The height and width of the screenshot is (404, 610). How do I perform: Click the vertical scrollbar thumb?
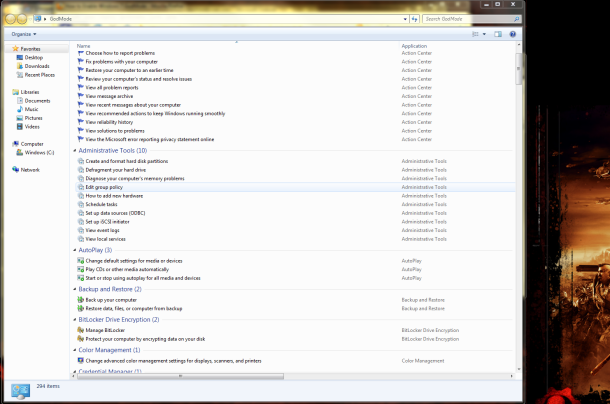click(518, 69)
